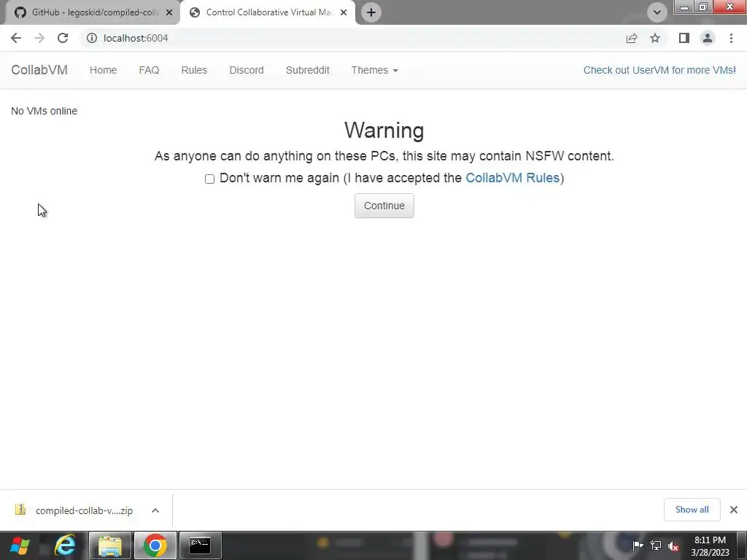
Task: Open the Discord nav link
Action: tap(247, 70)
